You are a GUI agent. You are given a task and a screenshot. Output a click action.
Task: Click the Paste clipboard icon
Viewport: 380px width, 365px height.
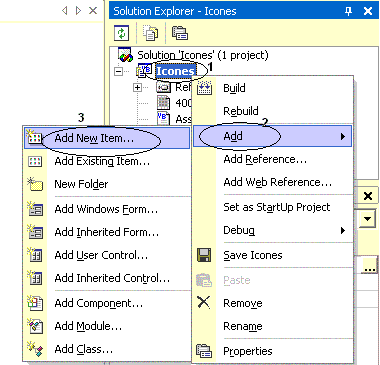tap(204, 280)
